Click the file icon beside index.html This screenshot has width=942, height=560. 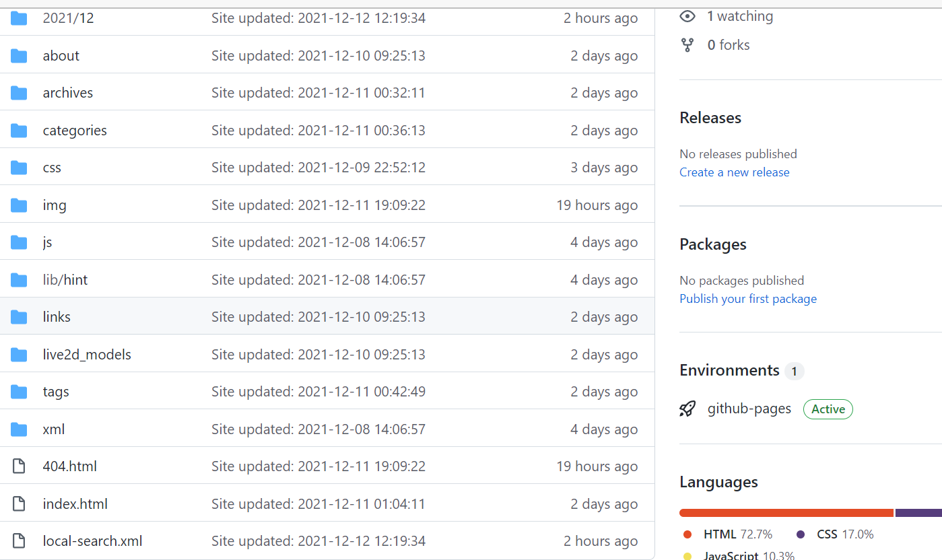(19, 504)
